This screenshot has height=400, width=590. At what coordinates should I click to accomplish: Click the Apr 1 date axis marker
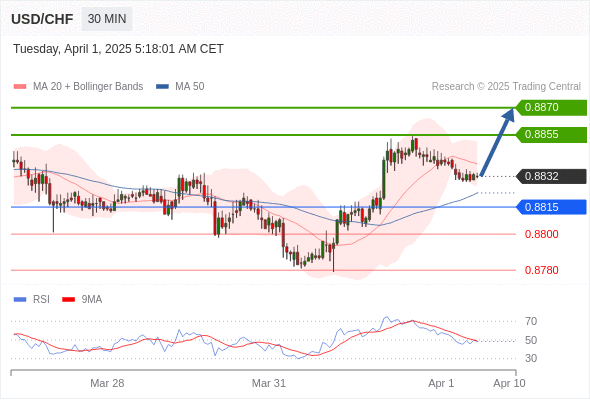coord(441,383)
